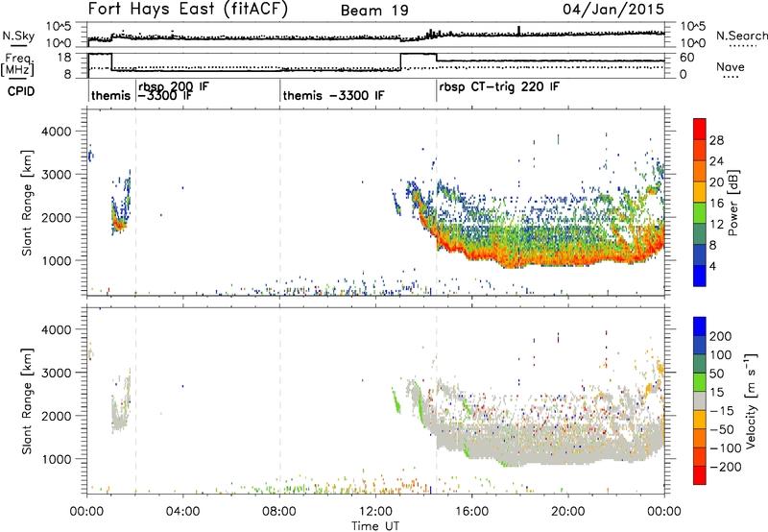Click the green velocity streak near 13:00 UT

(x=396, y=400)
